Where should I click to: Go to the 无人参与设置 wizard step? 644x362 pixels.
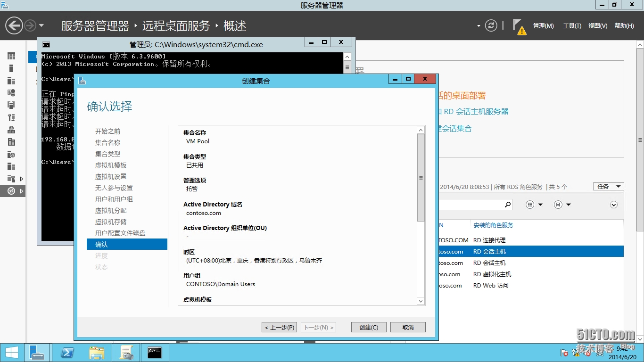click(x=114, y=188)
